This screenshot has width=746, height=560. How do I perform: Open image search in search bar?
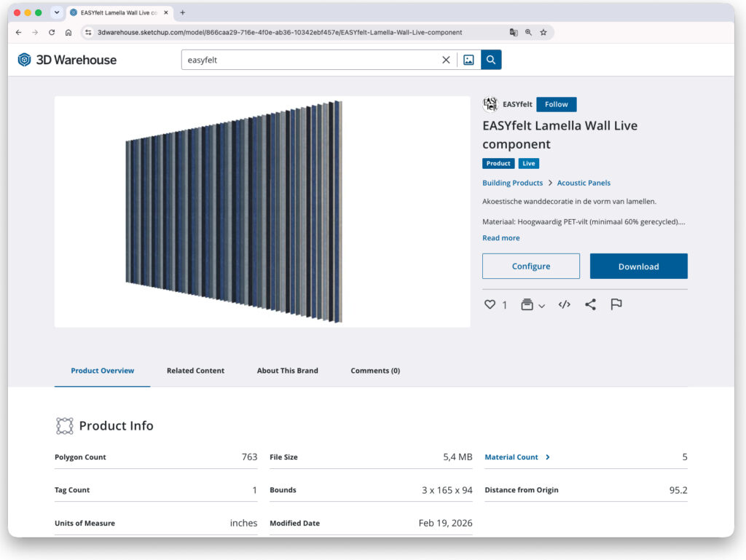(468, 60)
